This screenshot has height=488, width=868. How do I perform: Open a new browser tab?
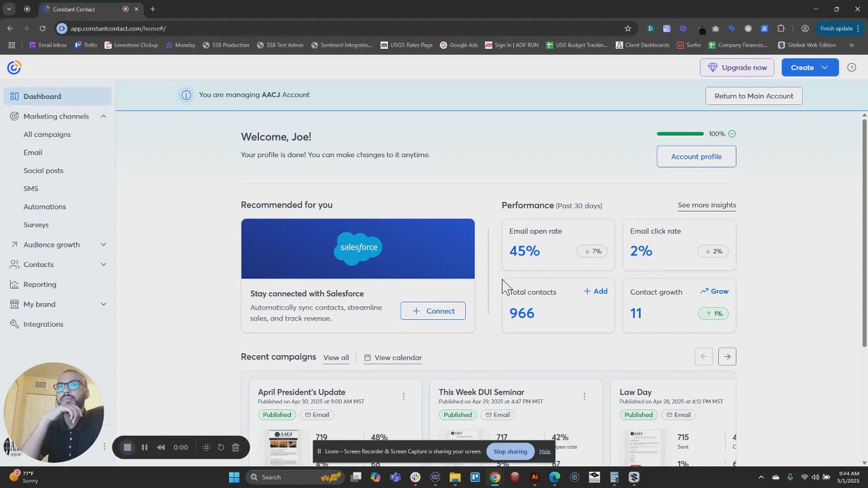coord(153,9)
